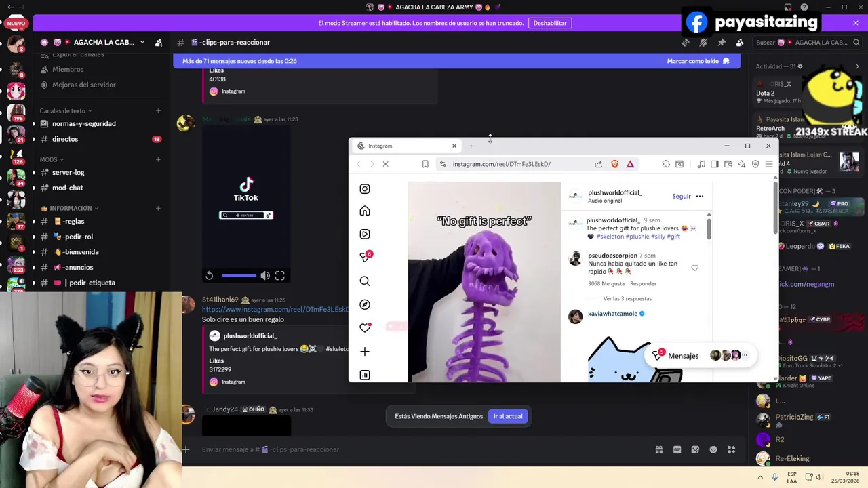The image size is (868, 488).
Task: Expand AGACHA LA CAB server dropdown
Action: pos(142,42)
